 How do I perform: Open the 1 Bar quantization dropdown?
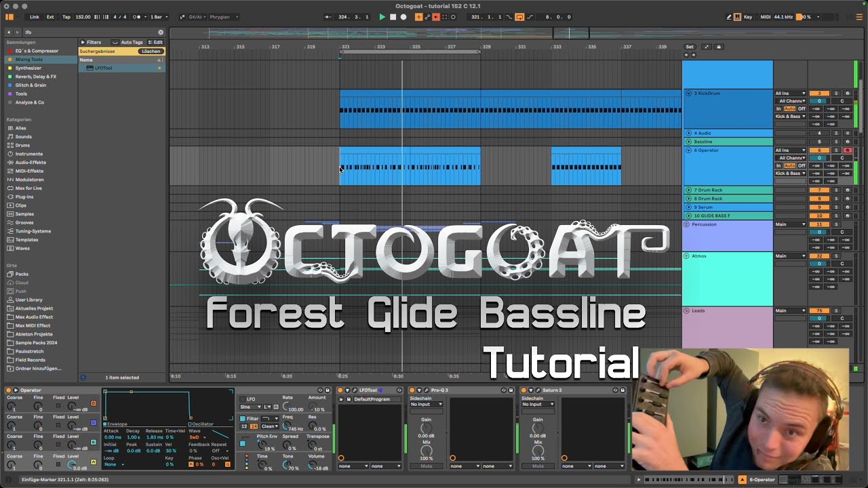pos(157,17)
